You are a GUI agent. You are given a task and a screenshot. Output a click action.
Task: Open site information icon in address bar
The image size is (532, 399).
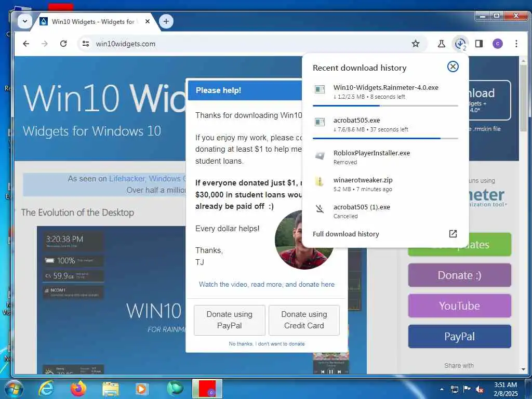click(86, 44)
